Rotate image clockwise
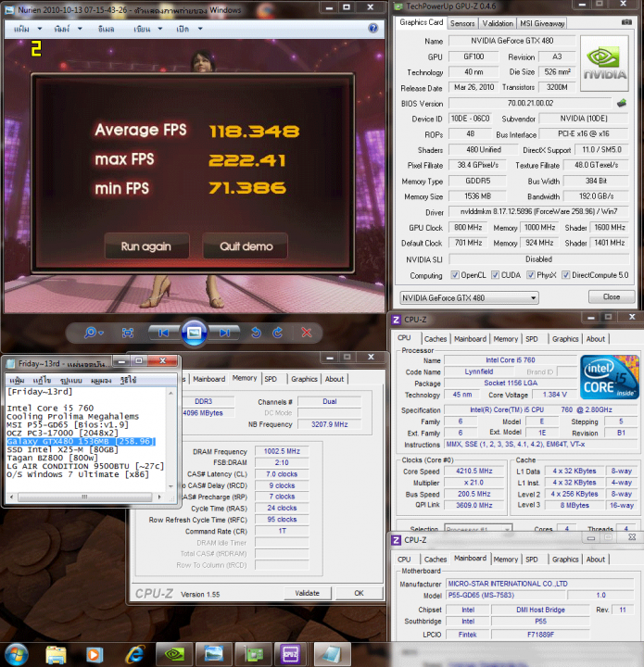Viewport: 644px width, 667px height. (278, 333)
